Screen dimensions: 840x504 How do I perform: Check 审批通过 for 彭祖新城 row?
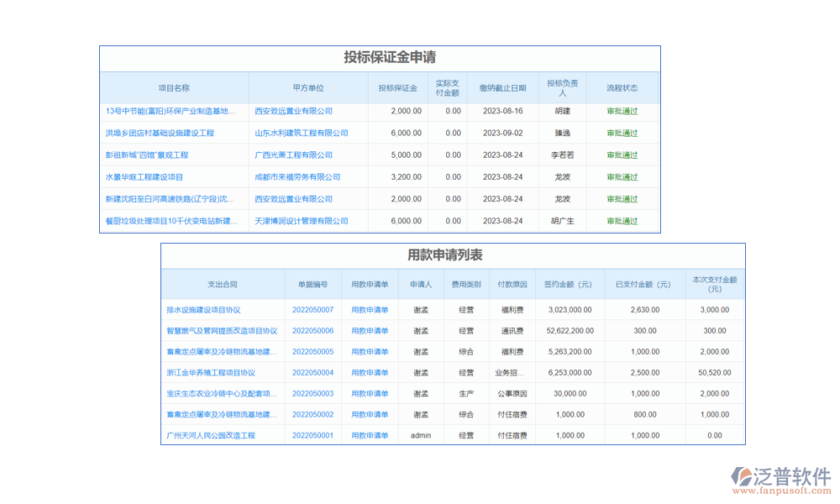[622, 155]
